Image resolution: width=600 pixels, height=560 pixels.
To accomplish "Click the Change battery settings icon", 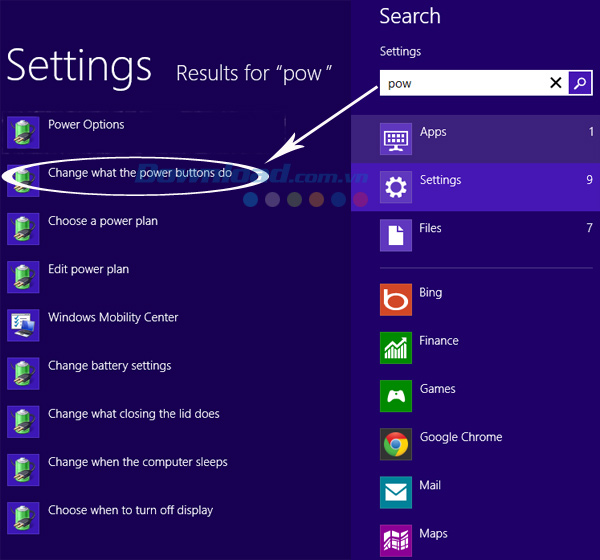I will pos(23,374).
